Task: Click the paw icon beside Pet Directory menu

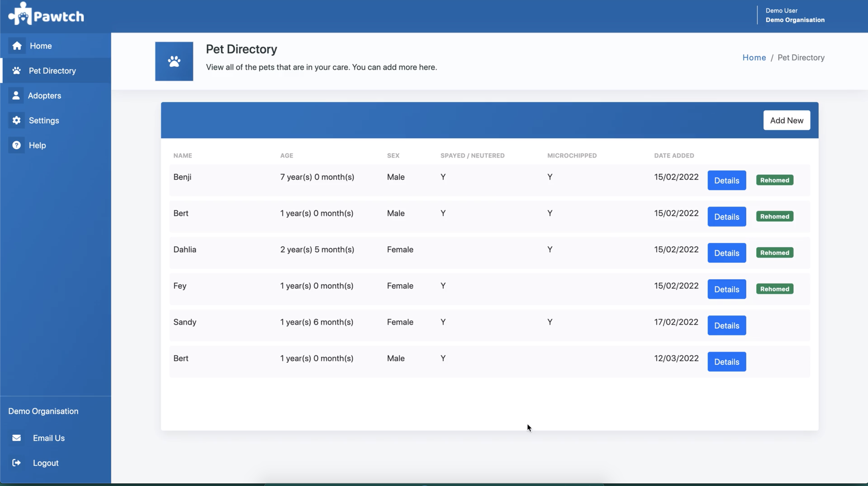Action: click(x=17, y=70)
